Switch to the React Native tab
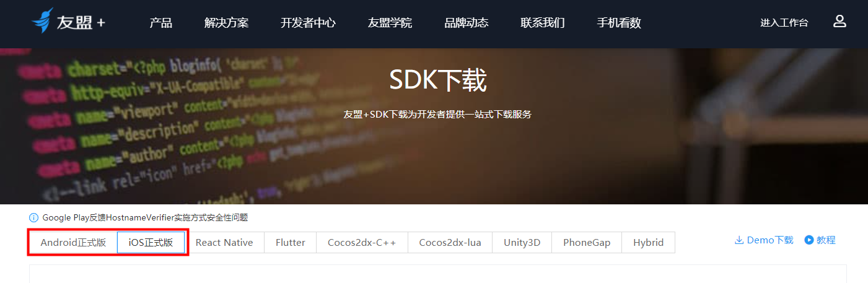The width and height of the screenshot is (868, 283). [x=224, y=242]
